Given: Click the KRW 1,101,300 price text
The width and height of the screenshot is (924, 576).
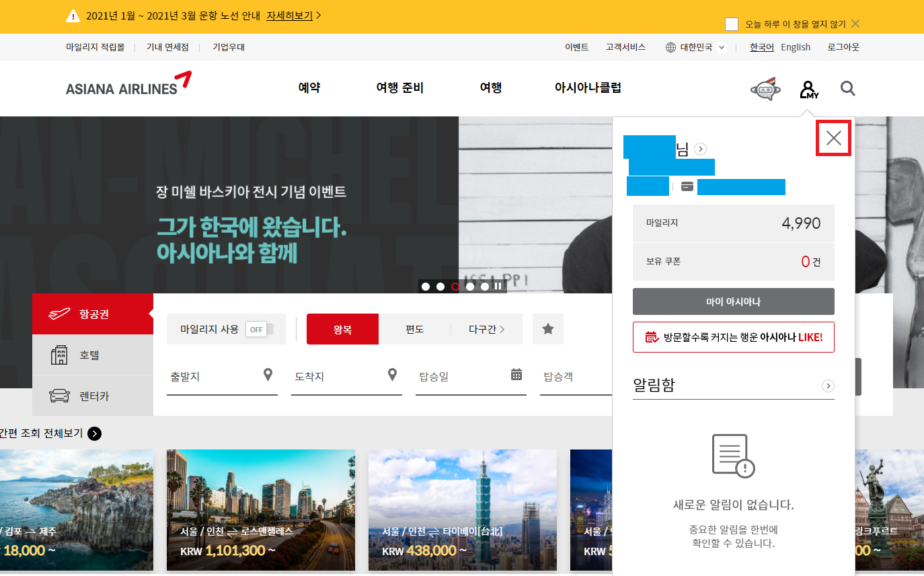Looking at the screenshot, I should 228,551.
